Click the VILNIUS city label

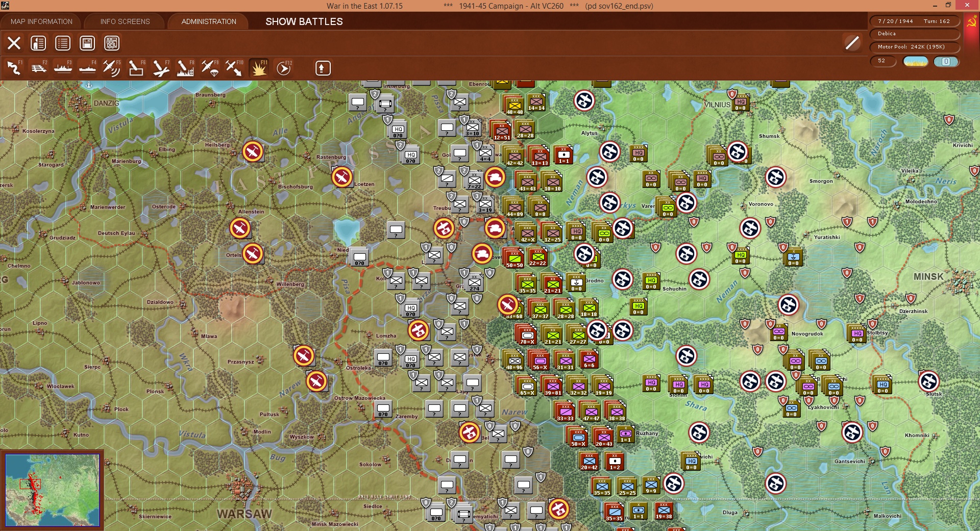tap(717, 105)
